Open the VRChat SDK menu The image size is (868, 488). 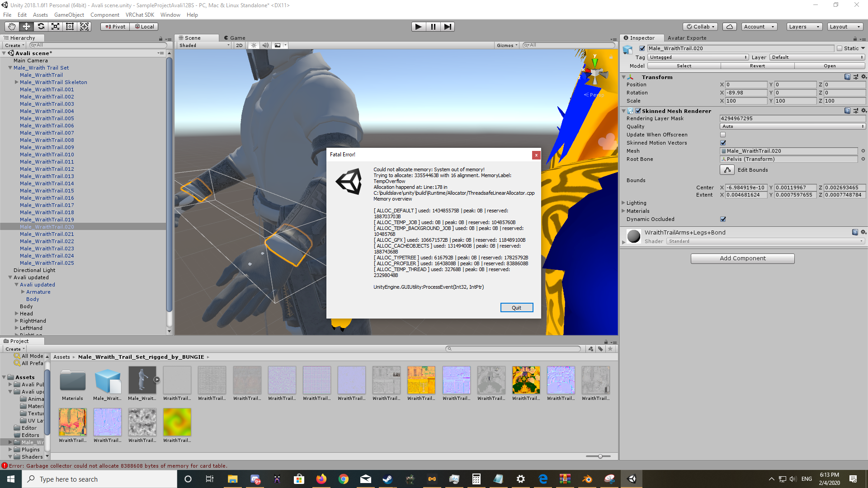140,15
